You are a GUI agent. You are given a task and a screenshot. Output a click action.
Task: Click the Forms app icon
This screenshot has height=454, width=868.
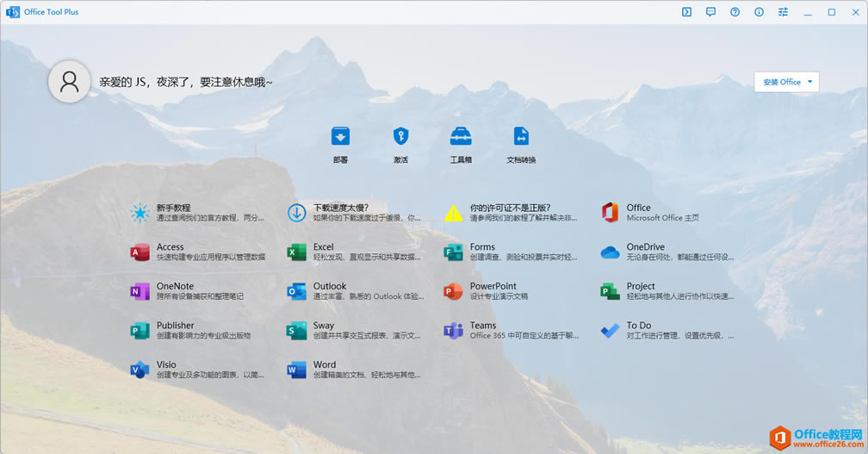click(x=453, y=252)
